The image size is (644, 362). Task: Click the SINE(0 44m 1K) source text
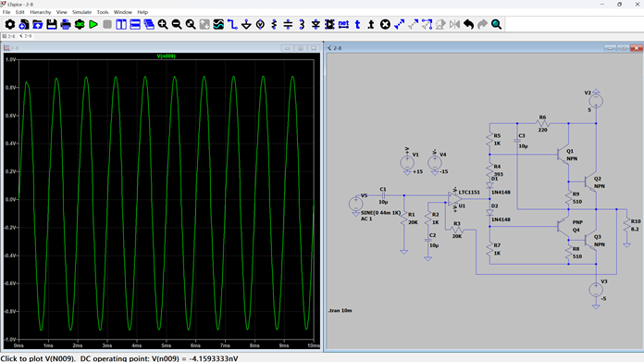(380, 213)
